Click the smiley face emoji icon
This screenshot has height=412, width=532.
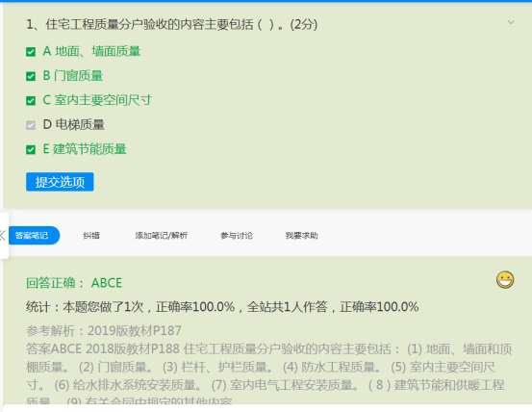click(x=505, y=280)
